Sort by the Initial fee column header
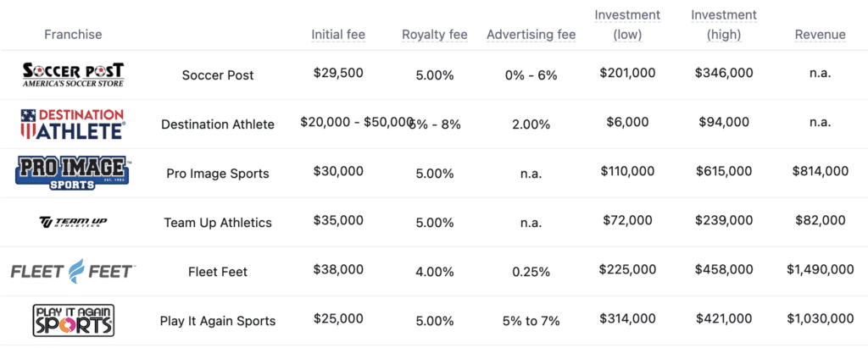Screen dimensions: 868x348 pos(338,35)
